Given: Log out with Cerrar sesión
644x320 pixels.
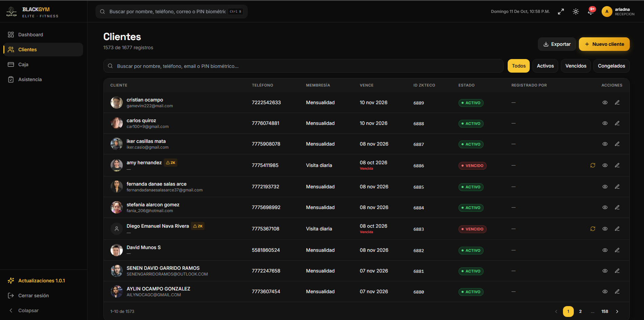Looking at the screenshot, I should tap(43, 296).
